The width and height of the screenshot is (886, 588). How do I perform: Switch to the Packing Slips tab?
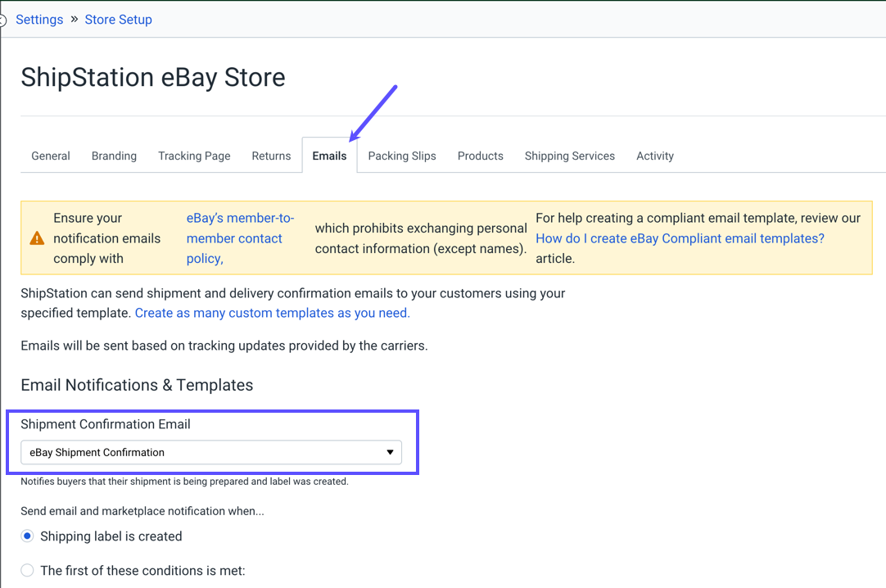402,156
